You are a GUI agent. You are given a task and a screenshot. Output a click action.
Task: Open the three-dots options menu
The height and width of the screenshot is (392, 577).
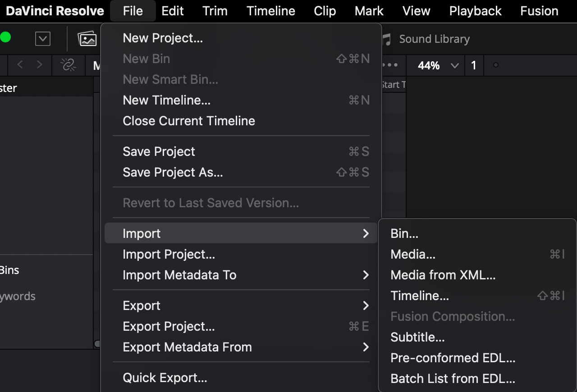(x=390, y=65)
